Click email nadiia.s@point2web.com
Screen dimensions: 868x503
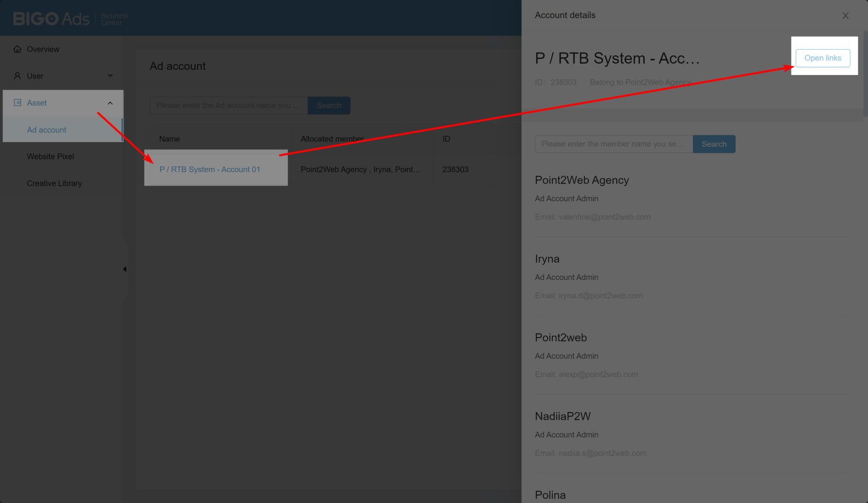[602, 453]
